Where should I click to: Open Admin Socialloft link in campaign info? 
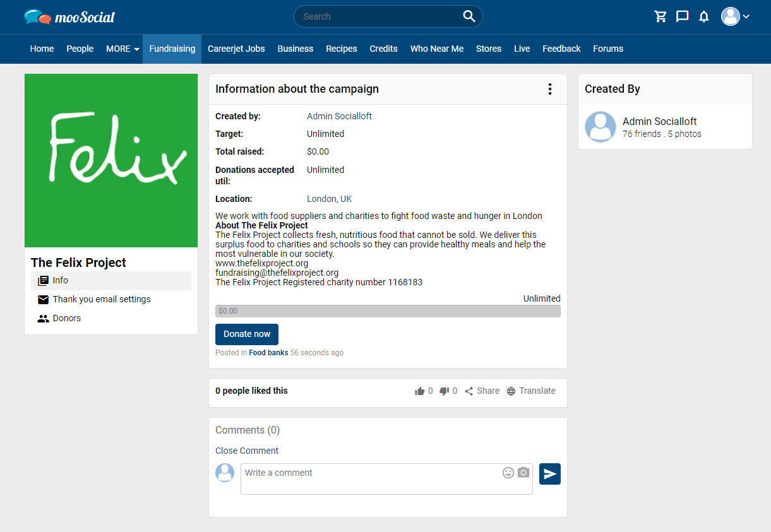pos(339,116)
